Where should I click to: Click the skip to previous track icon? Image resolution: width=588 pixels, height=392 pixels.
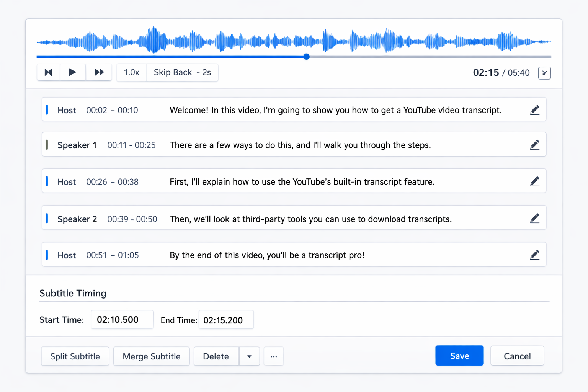[x=48, y=72]
